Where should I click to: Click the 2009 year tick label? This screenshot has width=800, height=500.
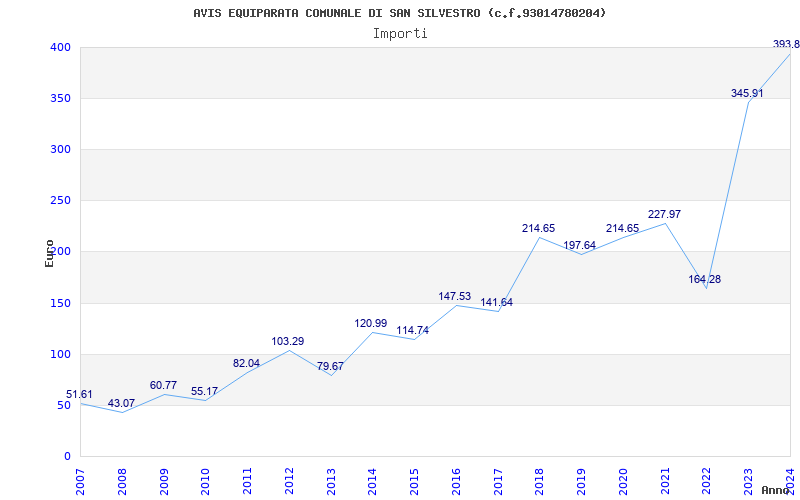click(x=164, y=482)
